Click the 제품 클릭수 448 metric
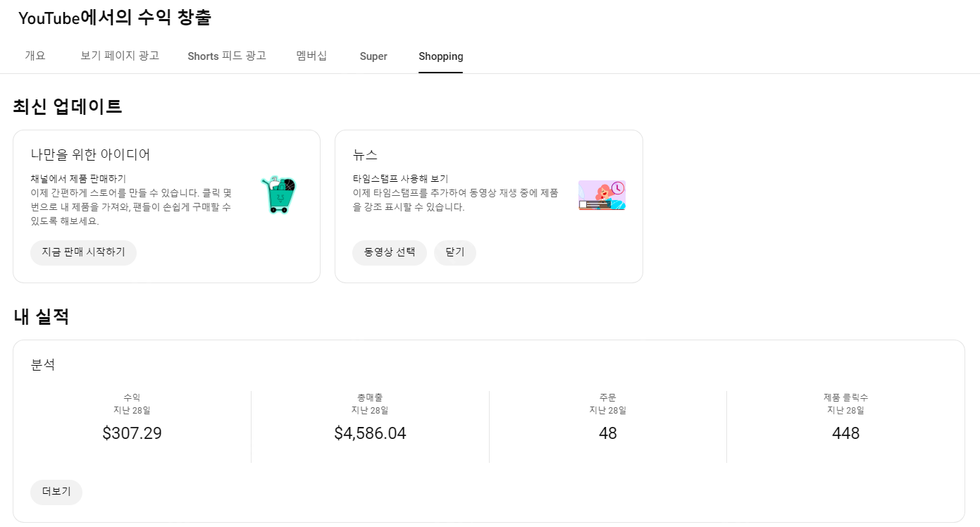Screen dimensions: 980x527 click(x=845, y=433)
